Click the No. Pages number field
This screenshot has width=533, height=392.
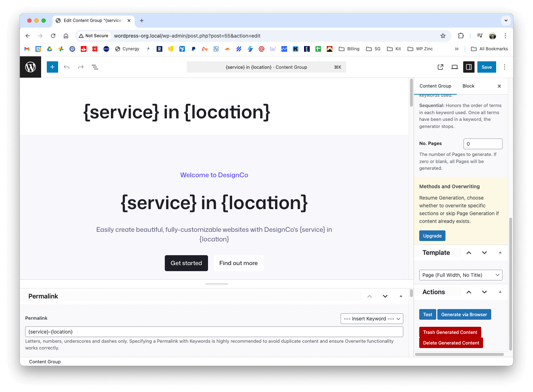pyautogui.click(x=483, y=144)
